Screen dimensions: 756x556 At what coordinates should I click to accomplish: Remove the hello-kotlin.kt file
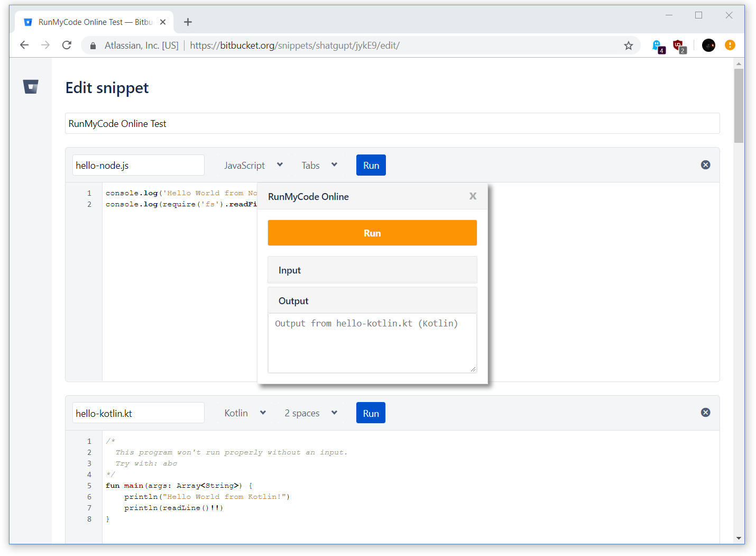point(705,413)
